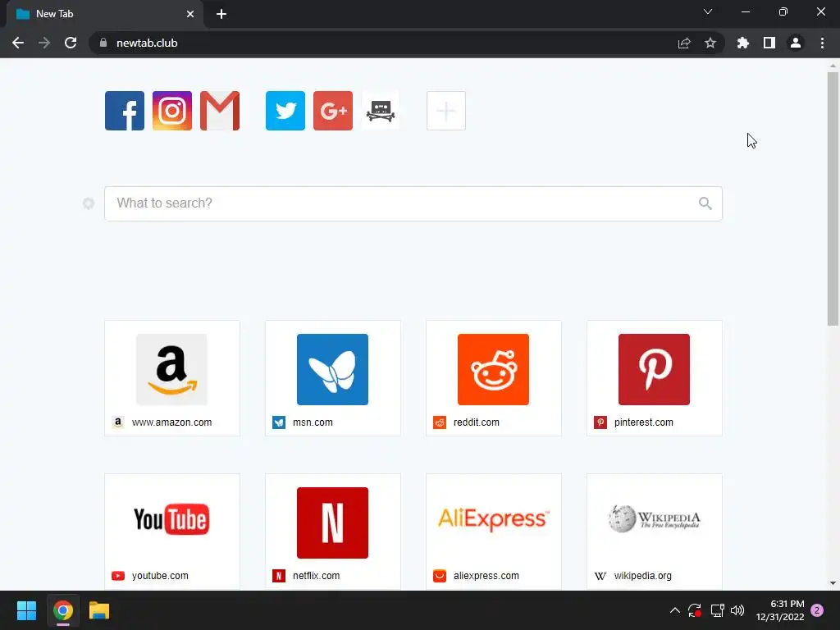
Task: Click the small Amazon favicon
Action: click(118, 422)
